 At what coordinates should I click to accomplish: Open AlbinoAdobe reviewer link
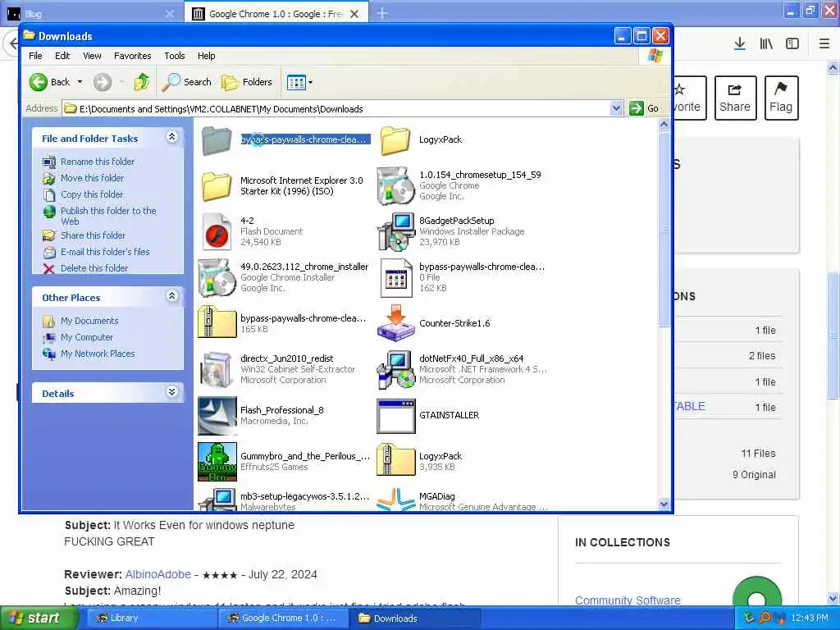[x=158, y=574]
